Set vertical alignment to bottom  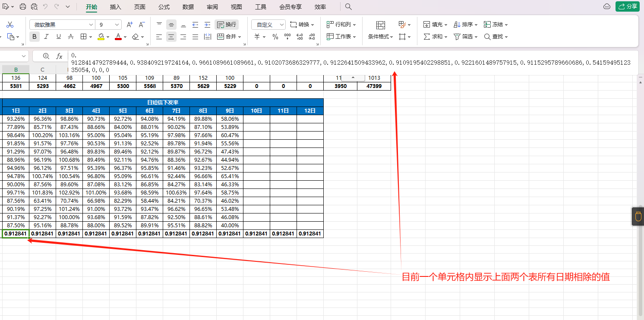[x=183, y=25]
